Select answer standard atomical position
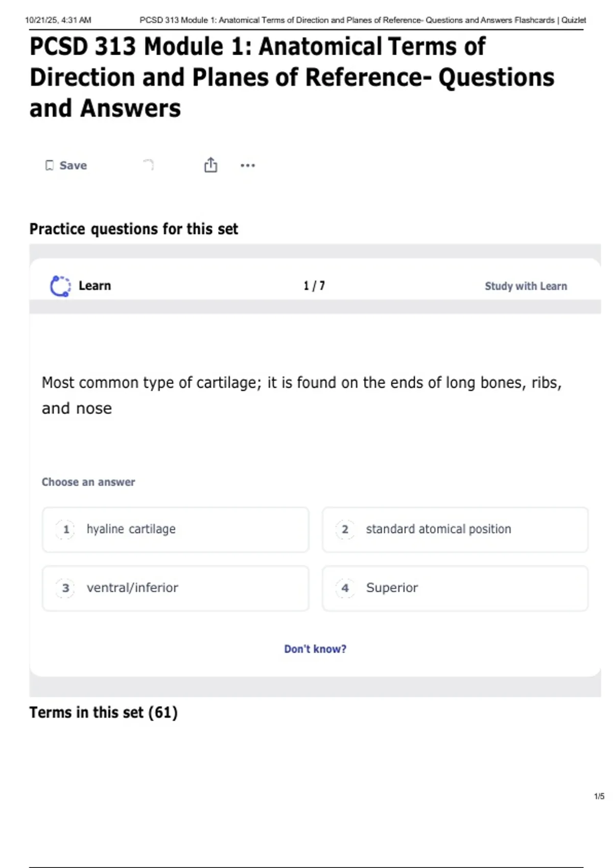The width and height of the screenshot is (613, 868). 455,529
